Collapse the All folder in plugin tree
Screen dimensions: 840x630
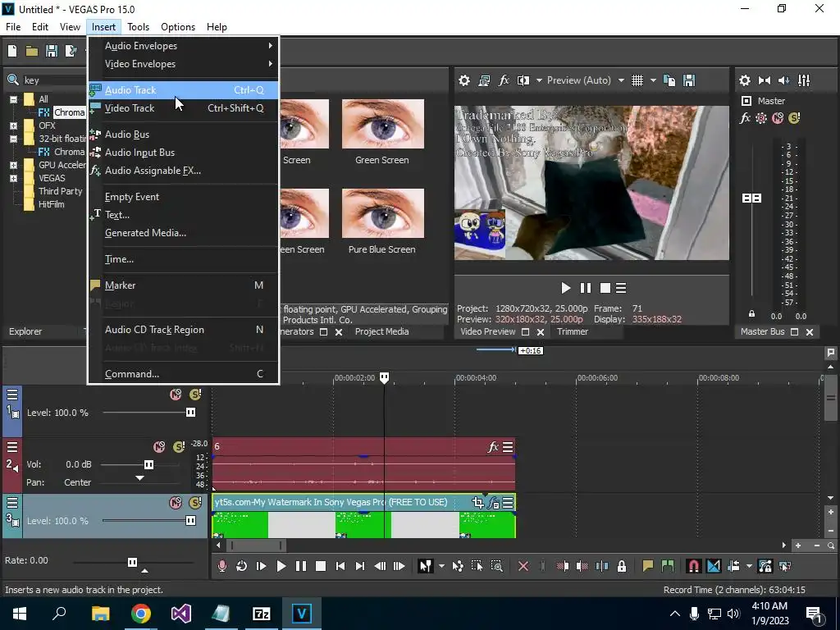13,99
